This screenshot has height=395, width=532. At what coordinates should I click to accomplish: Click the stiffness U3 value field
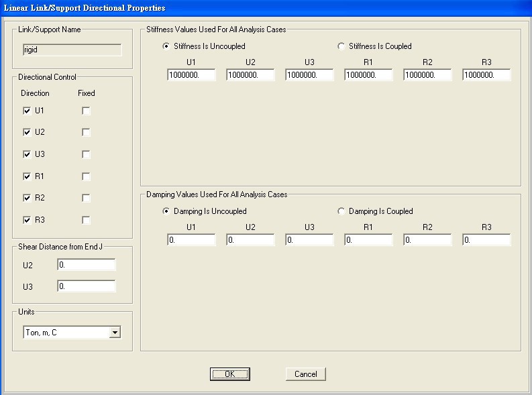click(309, 75)
